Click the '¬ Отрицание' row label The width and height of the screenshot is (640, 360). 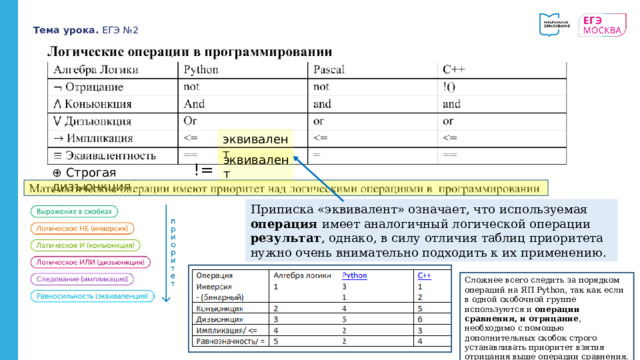(88, 87)
